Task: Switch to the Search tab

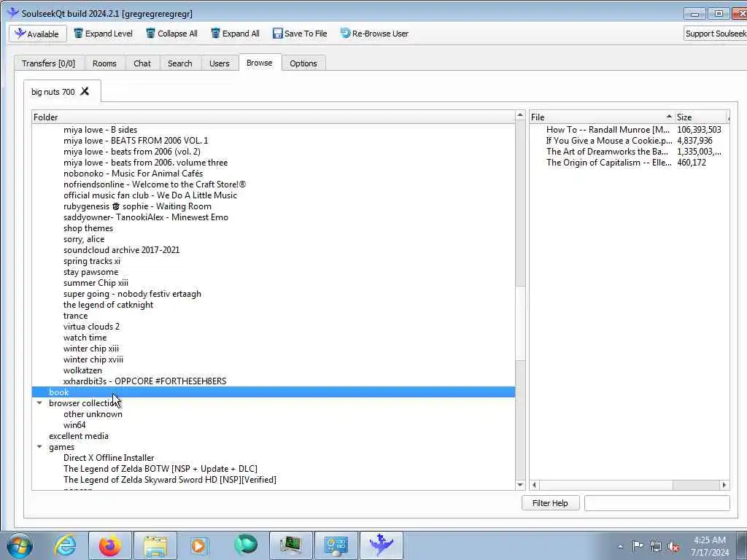Action: point(179,63)
